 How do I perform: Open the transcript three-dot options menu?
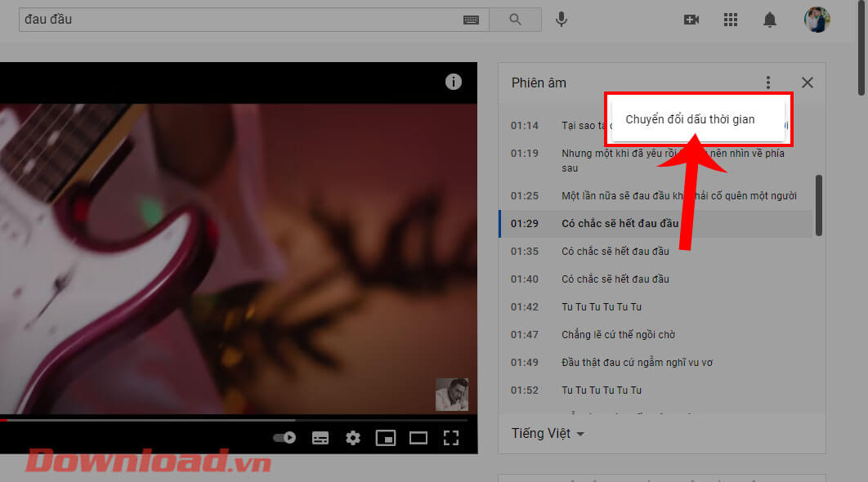tap(767, 83)
